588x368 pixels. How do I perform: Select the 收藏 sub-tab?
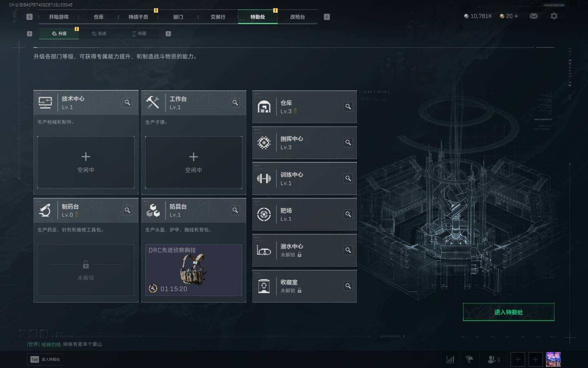point(139,34)
